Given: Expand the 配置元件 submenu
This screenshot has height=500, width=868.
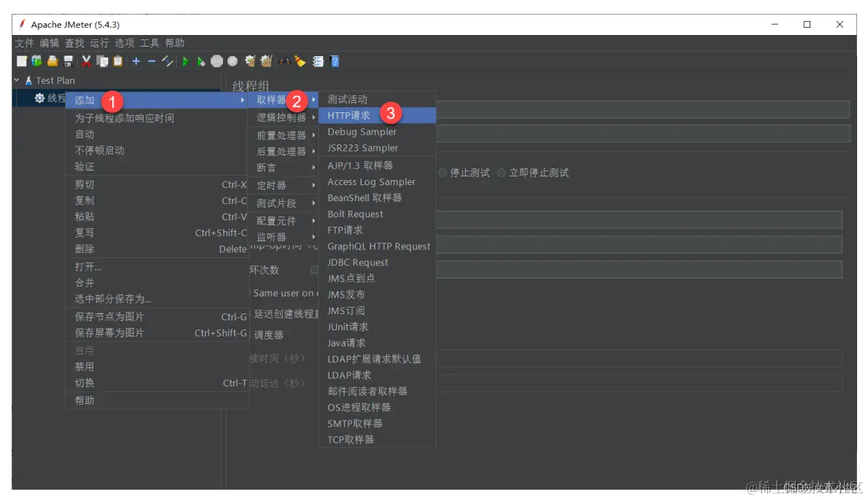Looking at the screenshot, I should tap(284, 221).
